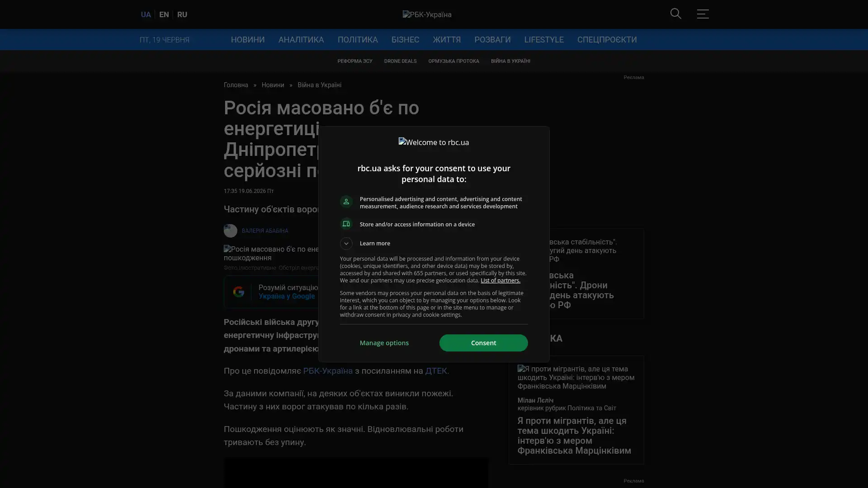
Task: Open the ОРМУЗЬКА ПРОТОКА topic
Action: (453, 61)
